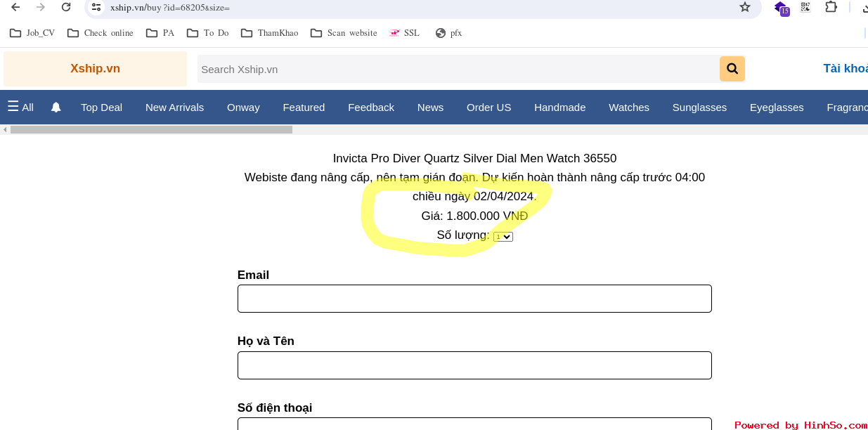The height and width of the screenshot is (430, 868).
Task: Open the News section
Action: point(430,107)
